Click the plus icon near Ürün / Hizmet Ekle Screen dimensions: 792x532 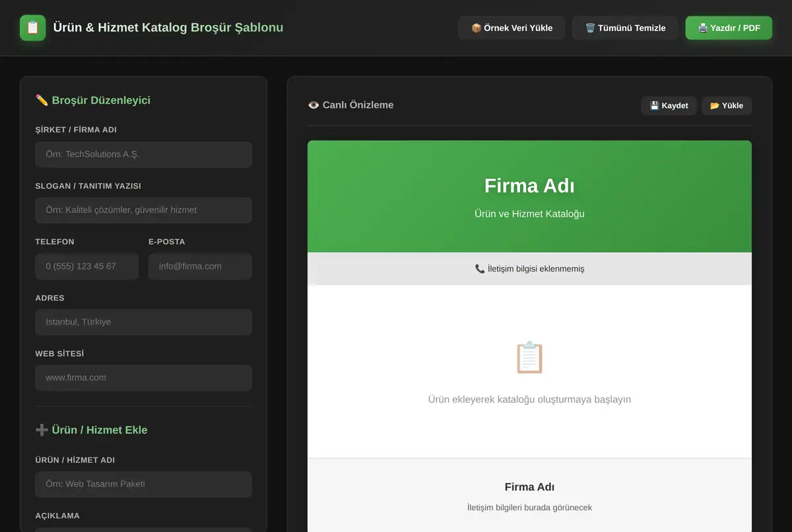click(42, 430)
